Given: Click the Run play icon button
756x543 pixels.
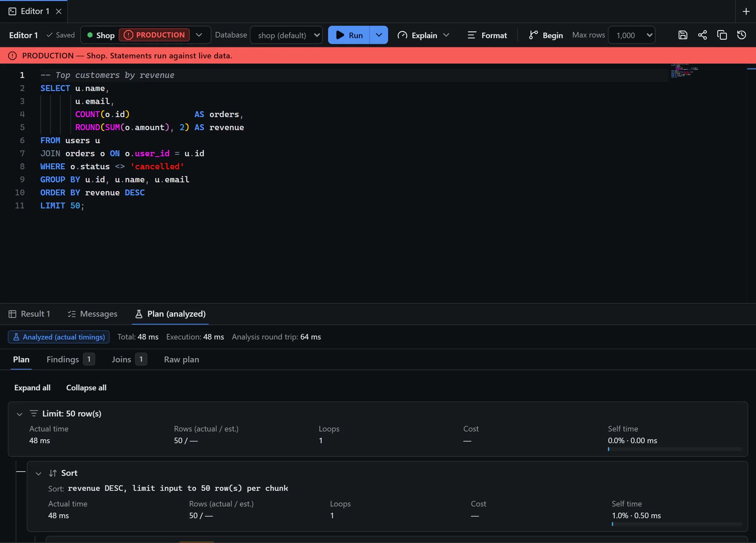Looking at the screenshot, I should pos(349,35).
